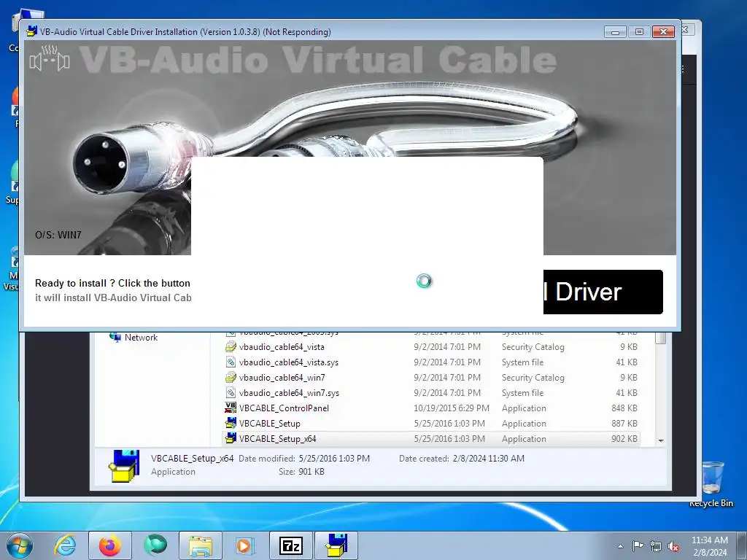Click the VBCABLE_Setup_x64 file icon
747x560 pixels.
click(231, 438)
